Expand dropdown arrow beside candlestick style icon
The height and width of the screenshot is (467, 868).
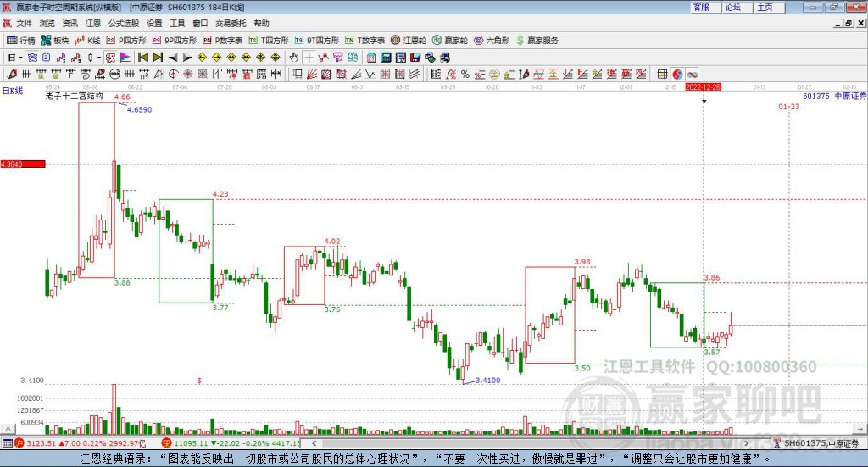pos(99,57)
